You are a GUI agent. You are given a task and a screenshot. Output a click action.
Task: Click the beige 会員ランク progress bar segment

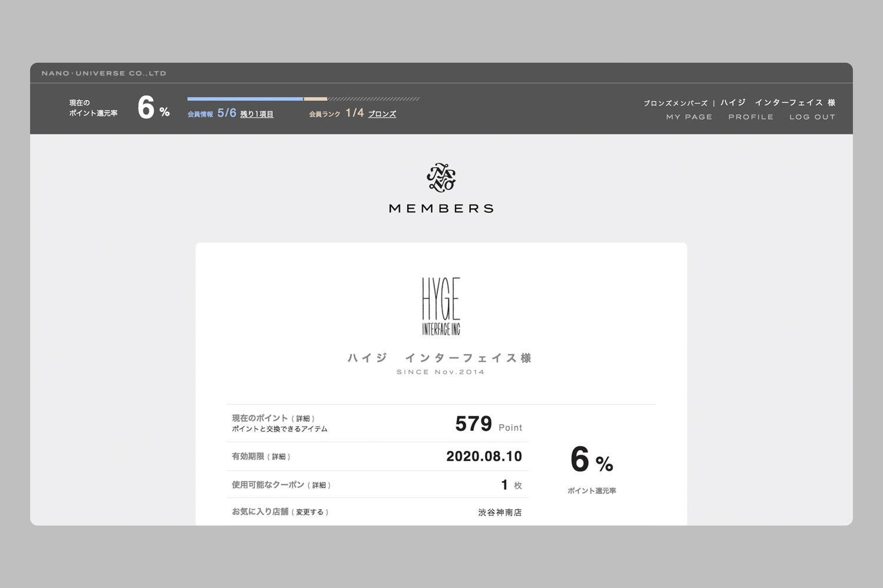[x=316, y=99]
